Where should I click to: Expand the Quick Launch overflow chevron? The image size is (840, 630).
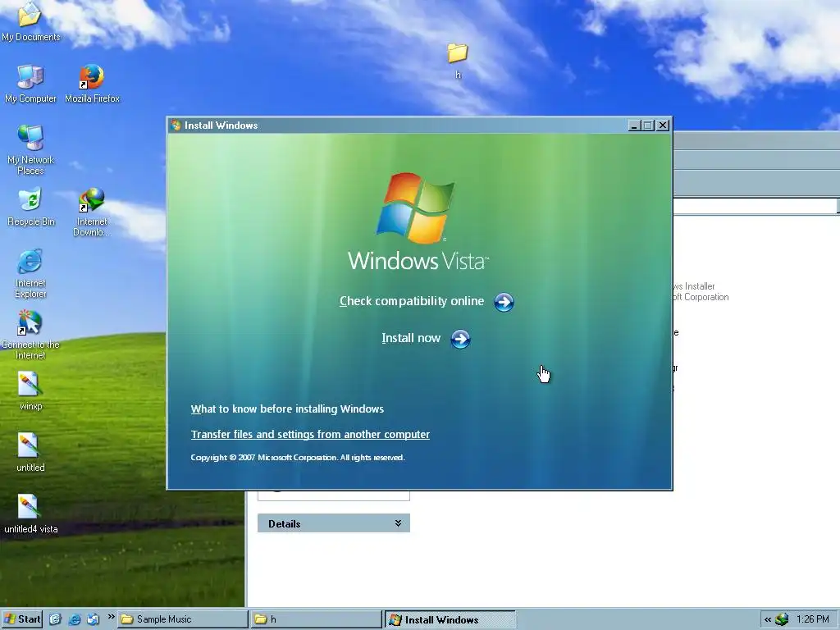click(111, 617)
